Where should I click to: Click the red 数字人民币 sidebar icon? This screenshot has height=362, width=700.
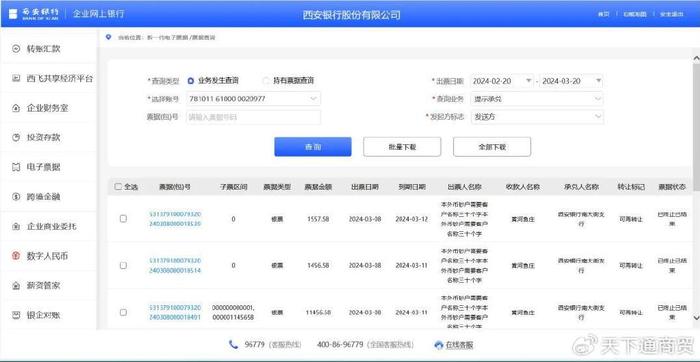[16, 256]
